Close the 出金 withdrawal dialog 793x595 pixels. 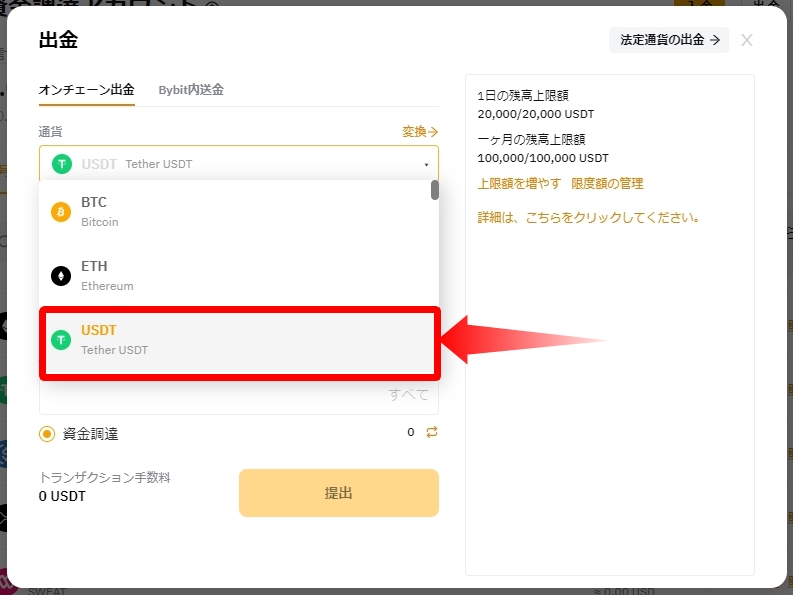point(746,40)
